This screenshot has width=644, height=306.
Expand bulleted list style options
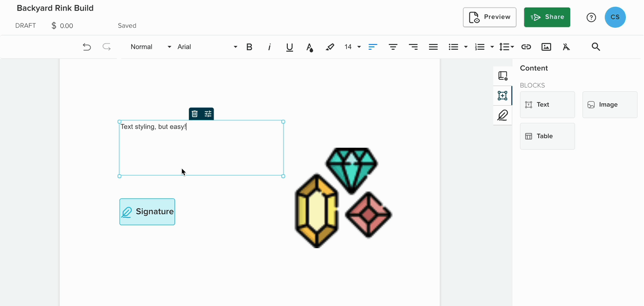coord(466,47)
